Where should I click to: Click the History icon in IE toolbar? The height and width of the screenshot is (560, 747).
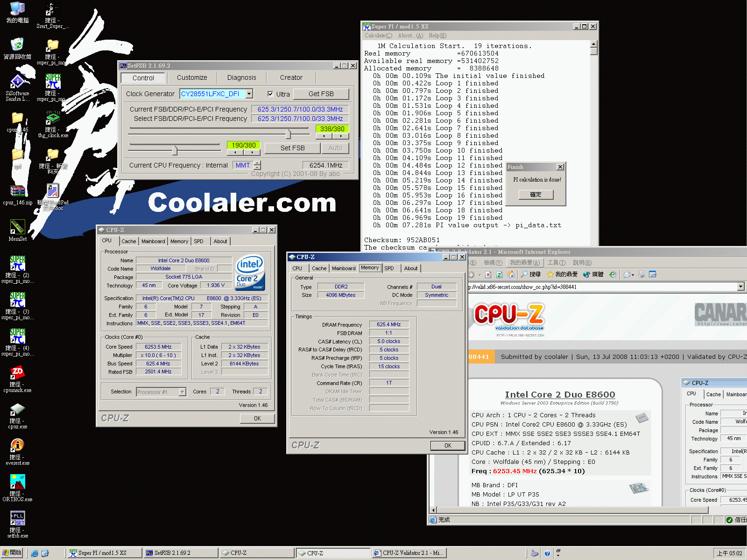click(x=613, y=274)
